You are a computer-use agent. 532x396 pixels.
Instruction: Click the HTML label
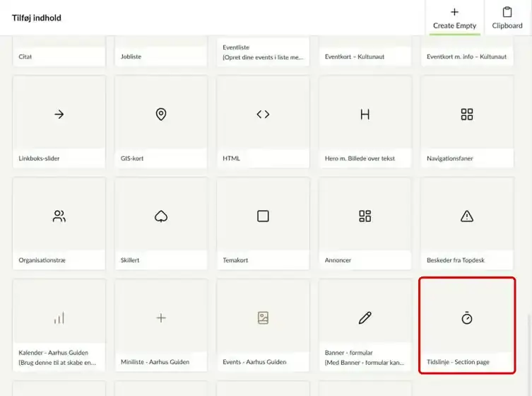coord(232,158)
